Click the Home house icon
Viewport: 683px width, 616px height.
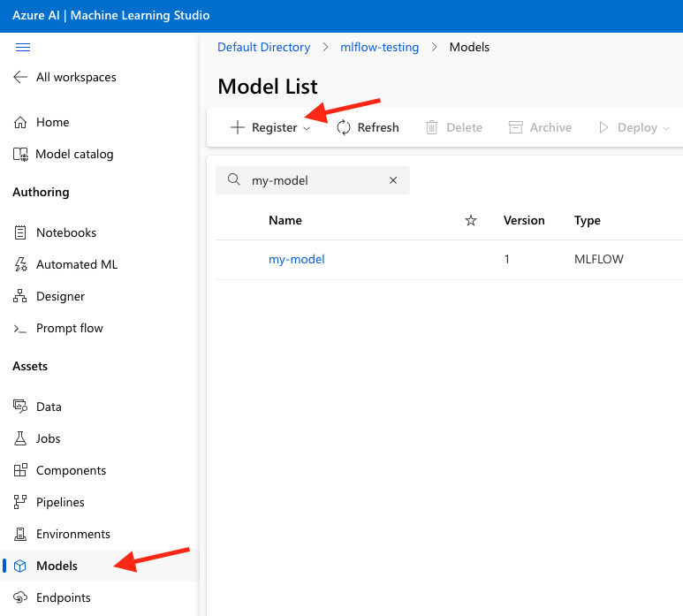(20, 122)
